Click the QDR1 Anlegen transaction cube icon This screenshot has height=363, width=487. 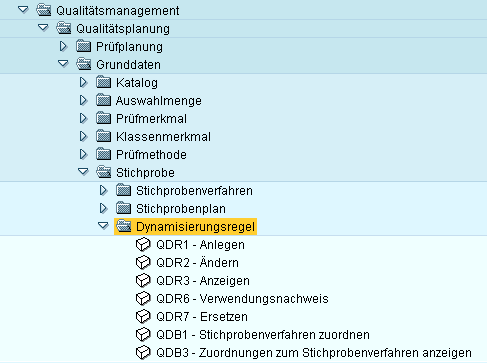pyautogui.click(x=143, y=244)
